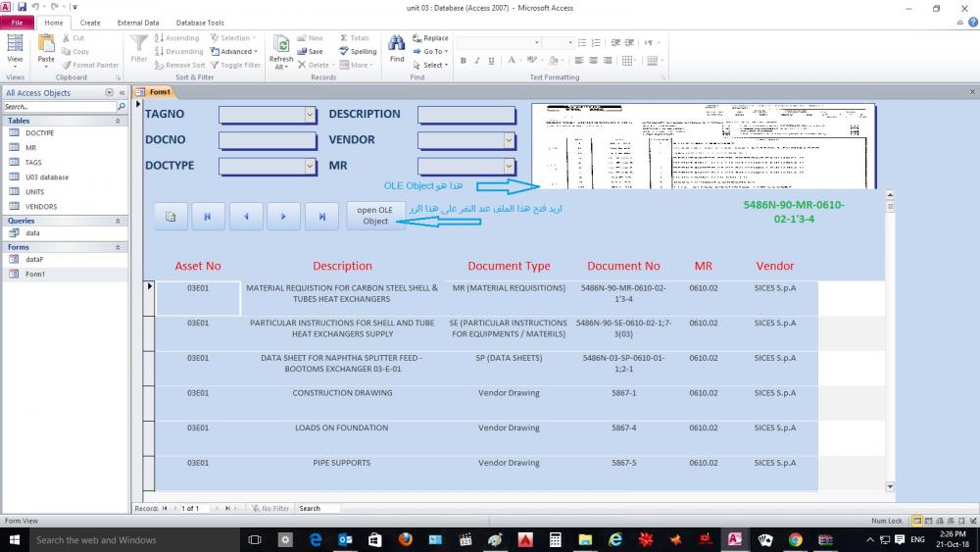
Task: Click the Windows Start button
Action: pyautogui.click(x=15, y=539)
